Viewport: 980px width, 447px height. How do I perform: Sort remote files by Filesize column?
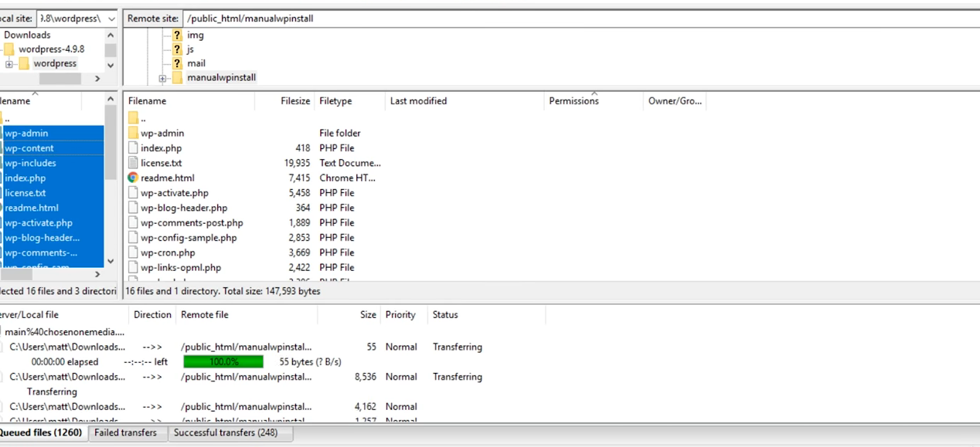pyautogui.click(x=294, y=101)
